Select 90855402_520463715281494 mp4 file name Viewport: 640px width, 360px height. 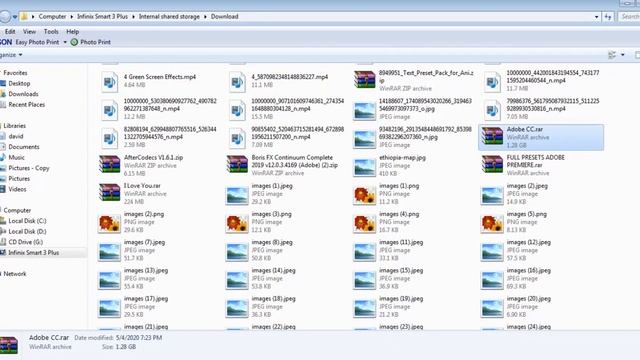click(x=298, y=133)
